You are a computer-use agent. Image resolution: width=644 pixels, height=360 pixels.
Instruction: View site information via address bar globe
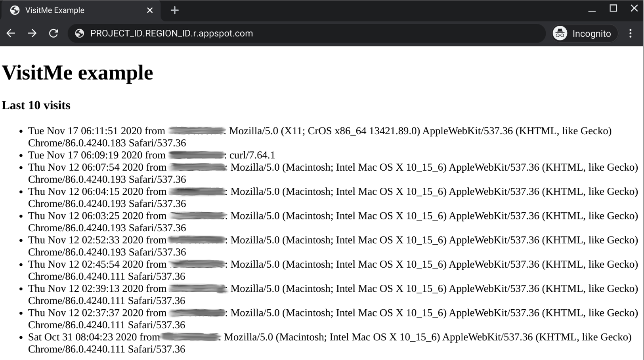coord(80,34)
